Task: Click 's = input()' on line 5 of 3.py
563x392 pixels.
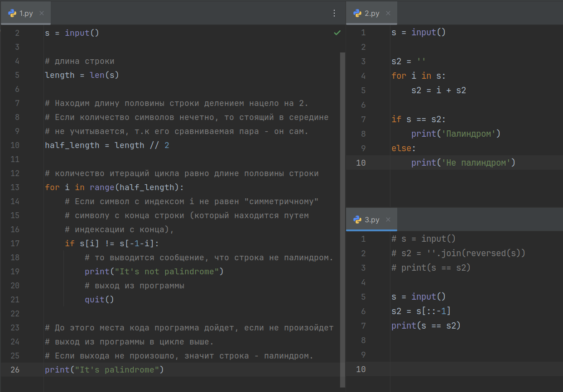Action: click(419, 296)
